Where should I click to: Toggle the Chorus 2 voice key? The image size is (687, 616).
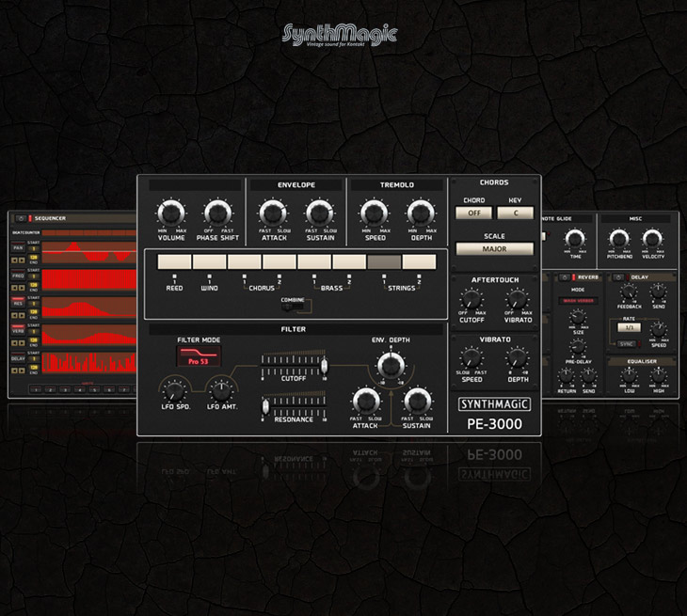point(280,261)
